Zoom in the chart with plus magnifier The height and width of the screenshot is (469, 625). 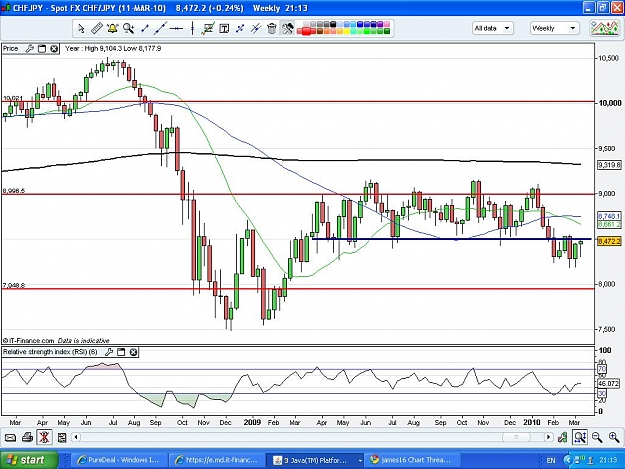[x=614, y=438]
